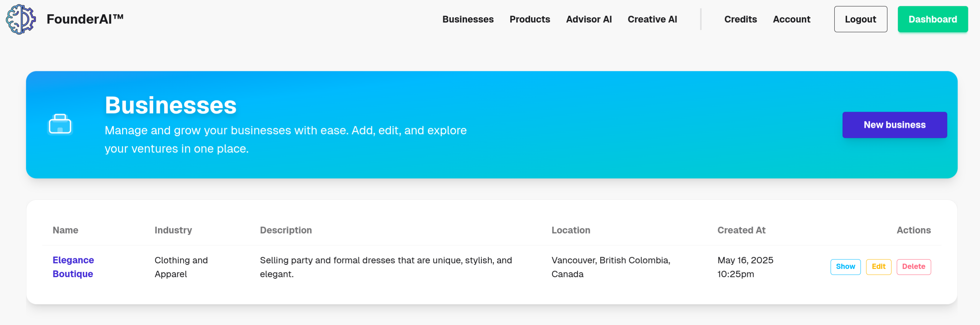Click the Location column header
980x325 pixels.
click(571, 230)
